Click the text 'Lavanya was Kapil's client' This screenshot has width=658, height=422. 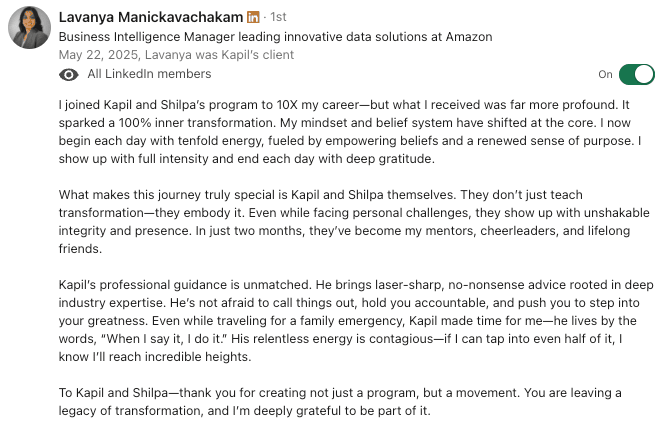pyautogui.click(x=230, y=54)
